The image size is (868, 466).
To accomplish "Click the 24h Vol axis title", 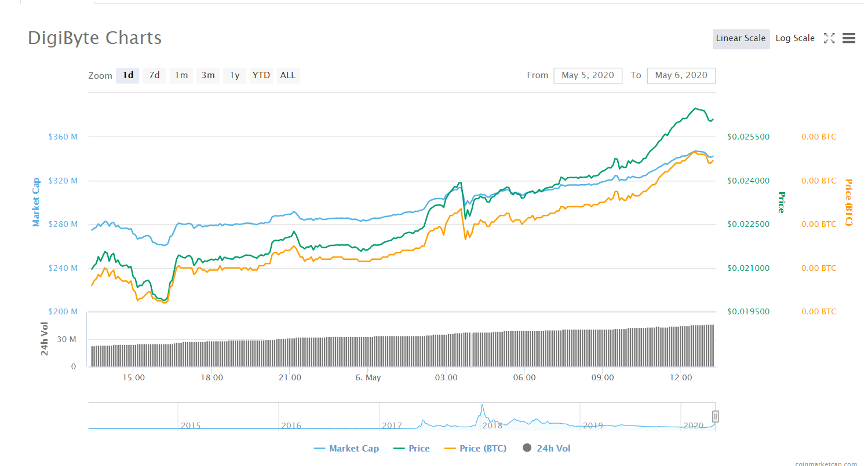I will [x=45, y=338].
